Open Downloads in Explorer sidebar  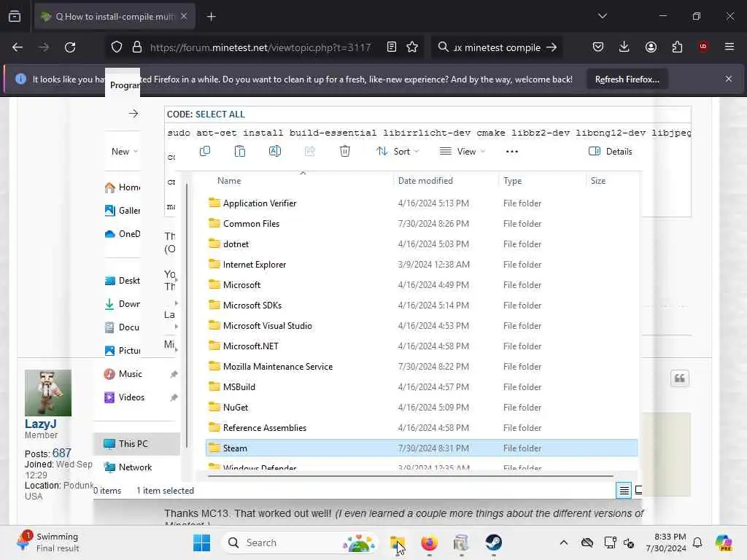click(x=122, y=304)
